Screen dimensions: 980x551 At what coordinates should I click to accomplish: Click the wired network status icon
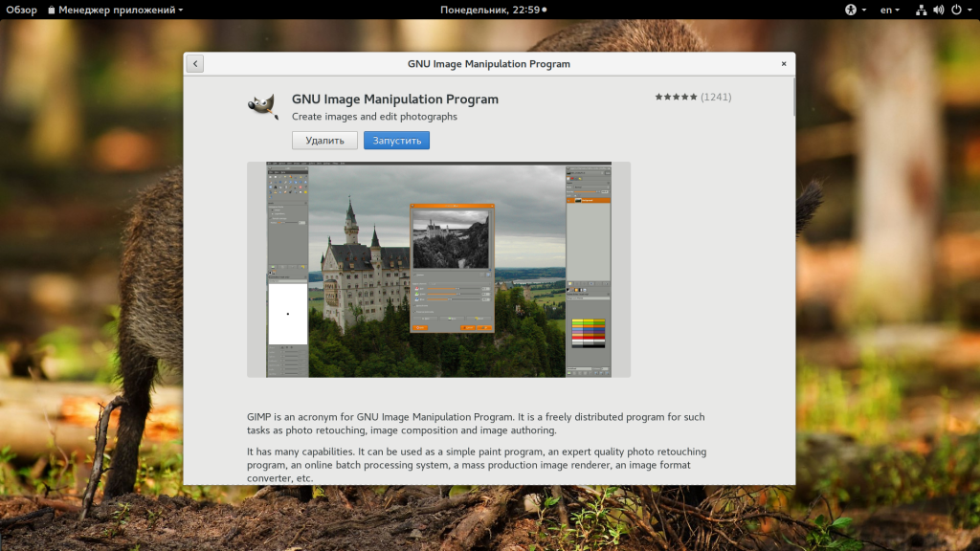pos(921,10)
